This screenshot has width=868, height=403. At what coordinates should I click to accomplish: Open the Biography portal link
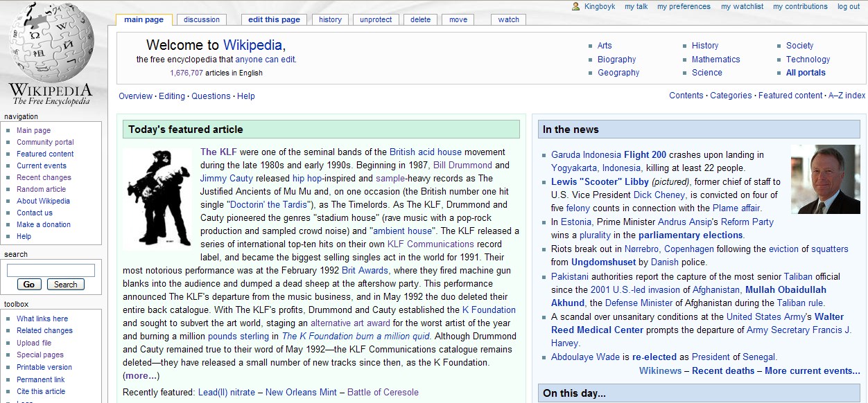pyautogui.click(x=616, y=60)
